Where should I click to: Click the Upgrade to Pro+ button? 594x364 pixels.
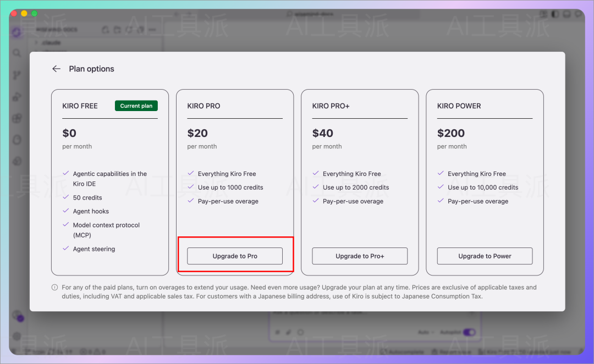click(x=360, y=256)
